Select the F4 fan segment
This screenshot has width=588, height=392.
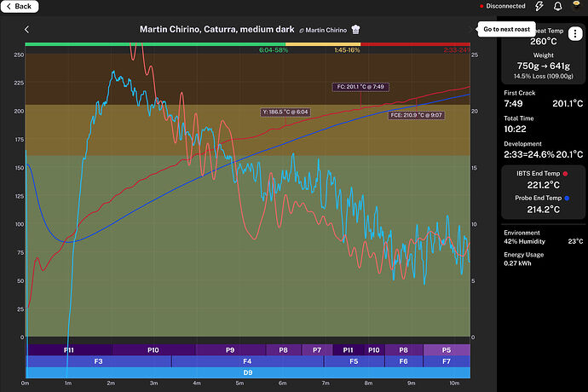(247, 361)
